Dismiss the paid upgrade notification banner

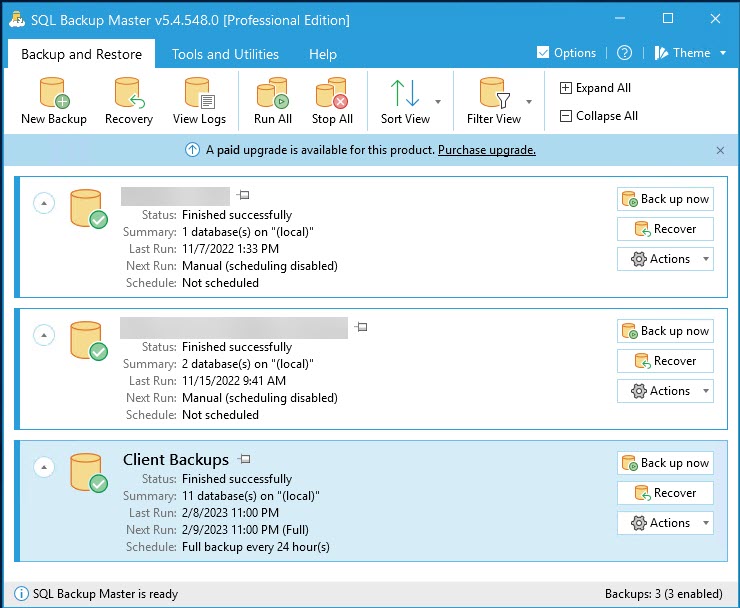[x=720, y=150]
